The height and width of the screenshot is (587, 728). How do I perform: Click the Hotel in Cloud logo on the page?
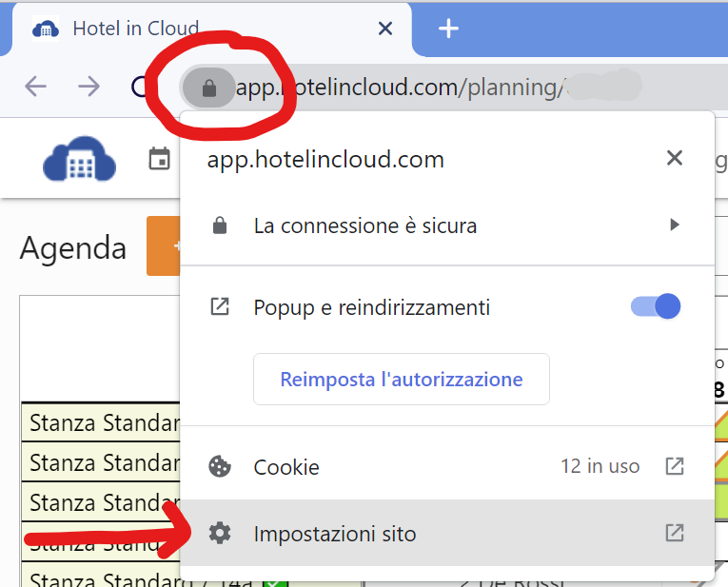79,159
